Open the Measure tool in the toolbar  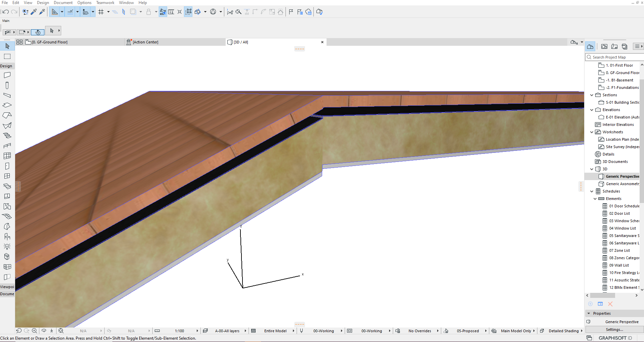(171, 12)
